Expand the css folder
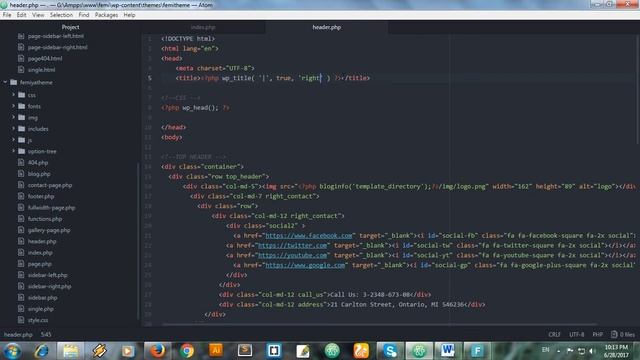This screenshot has height=360, width=640. tap(13, 95)
